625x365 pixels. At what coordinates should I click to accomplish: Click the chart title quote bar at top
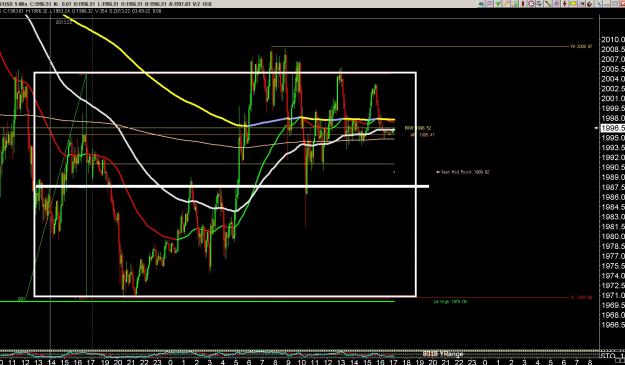106,4
